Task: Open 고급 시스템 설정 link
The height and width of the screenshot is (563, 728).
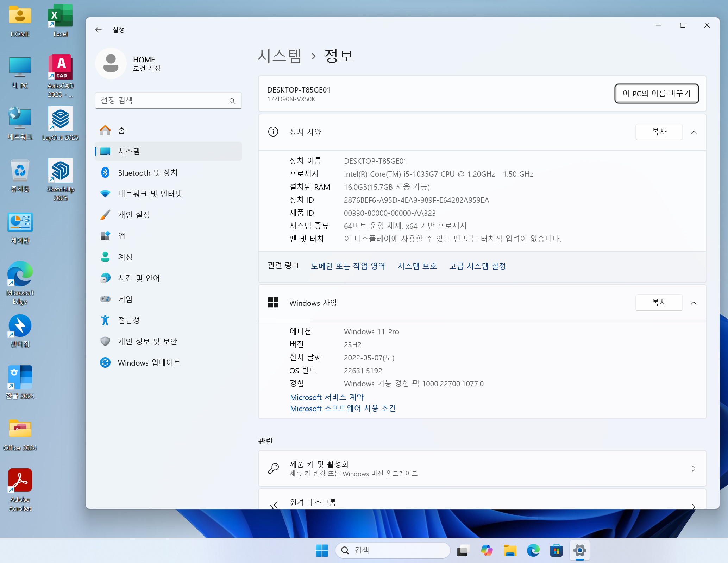Action: [x=477, y=266]
